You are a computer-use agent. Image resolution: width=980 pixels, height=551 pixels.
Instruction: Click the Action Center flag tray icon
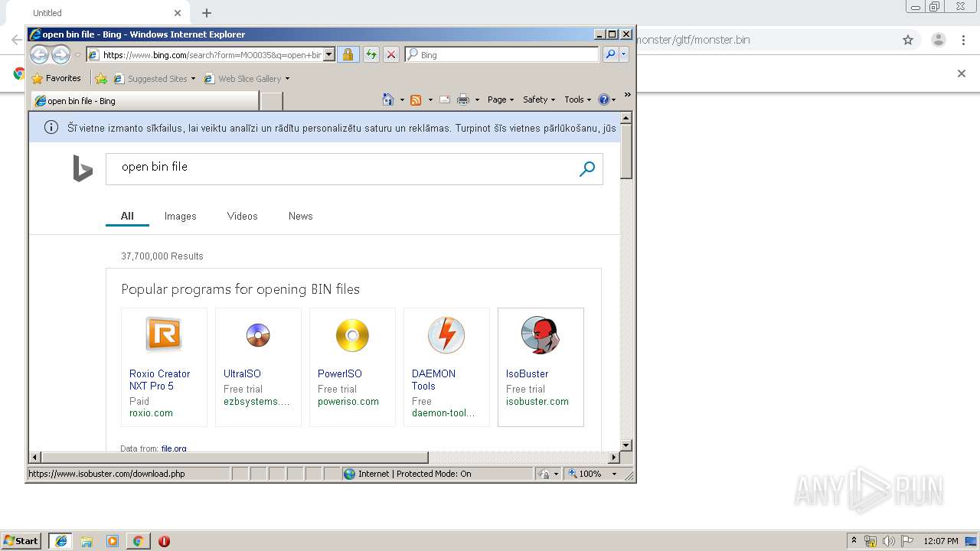(907, 541)
